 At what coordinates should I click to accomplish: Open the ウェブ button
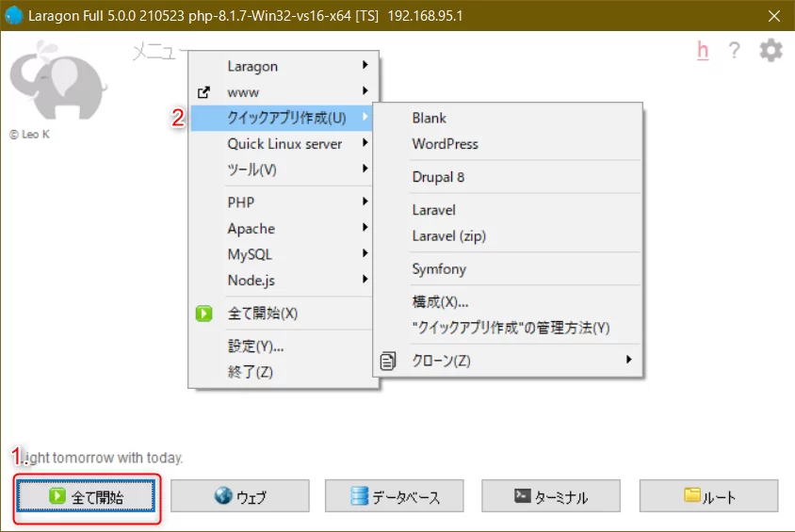tap(240, 496)
